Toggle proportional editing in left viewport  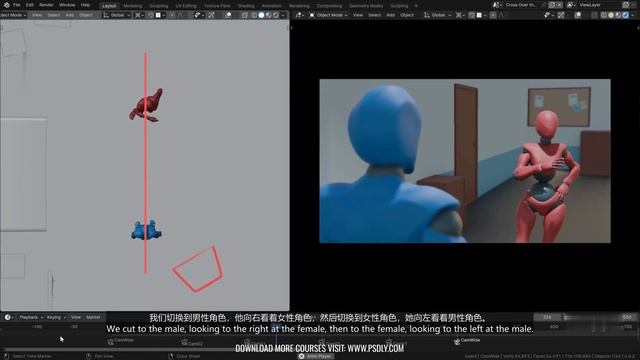click(172, 15)
